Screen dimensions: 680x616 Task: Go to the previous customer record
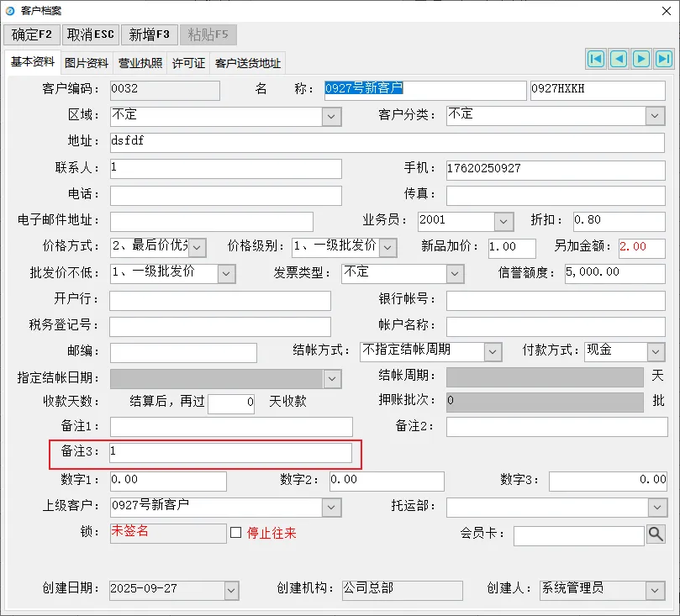point(619,58)
